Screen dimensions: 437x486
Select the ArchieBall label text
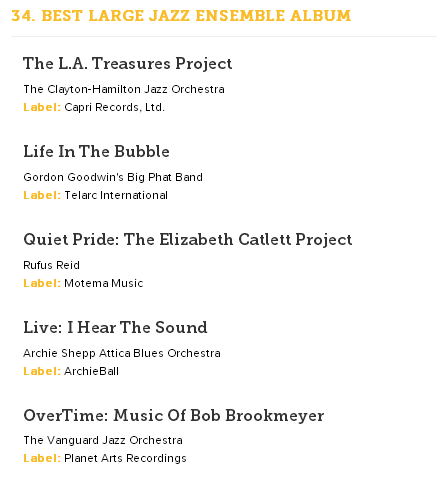tap(91, 371)
